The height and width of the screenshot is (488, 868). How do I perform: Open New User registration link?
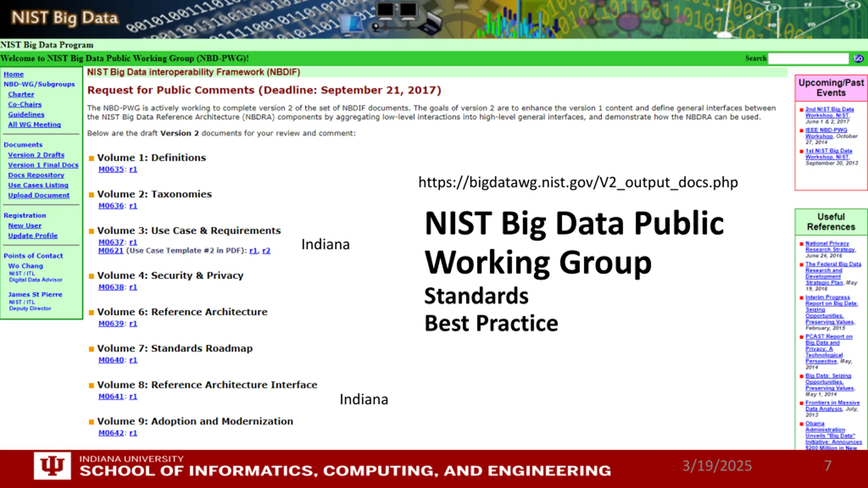click(x=25, y=226)
